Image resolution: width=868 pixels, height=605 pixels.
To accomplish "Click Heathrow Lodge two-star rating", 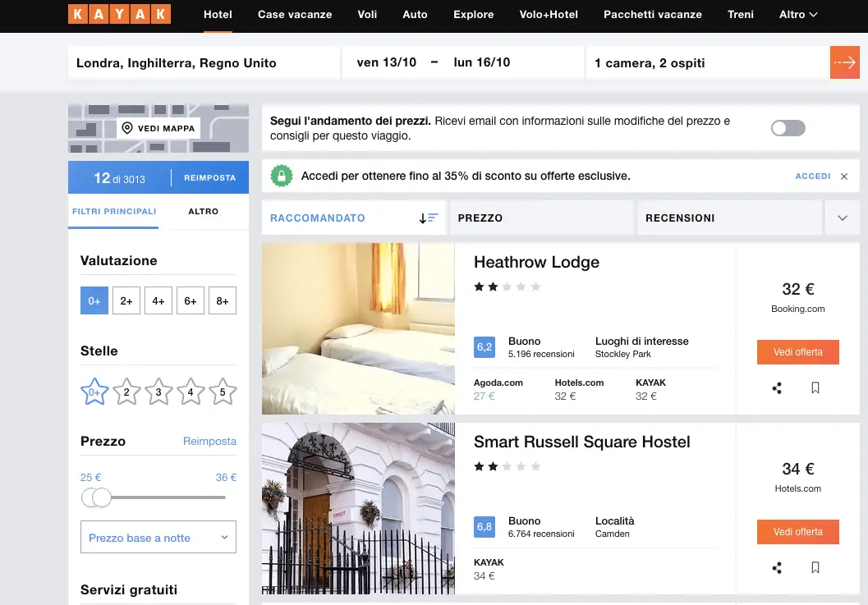I will point(507,286).
